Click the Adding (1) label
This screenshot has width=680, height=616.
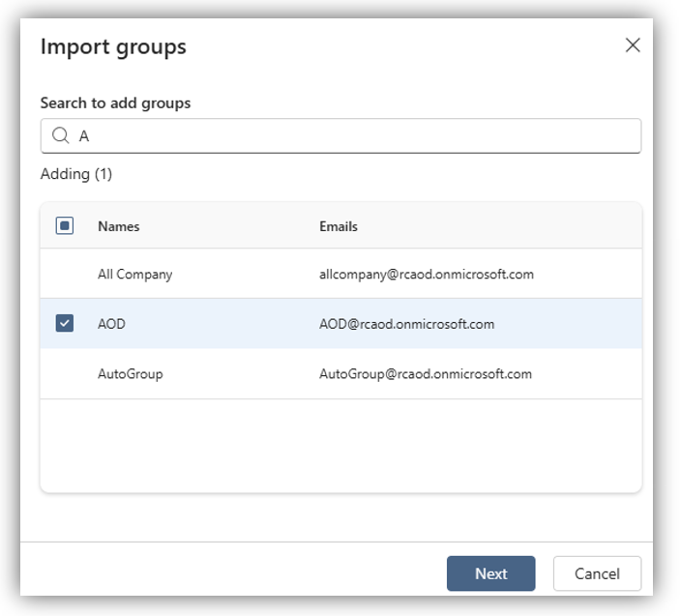(76, 175)
